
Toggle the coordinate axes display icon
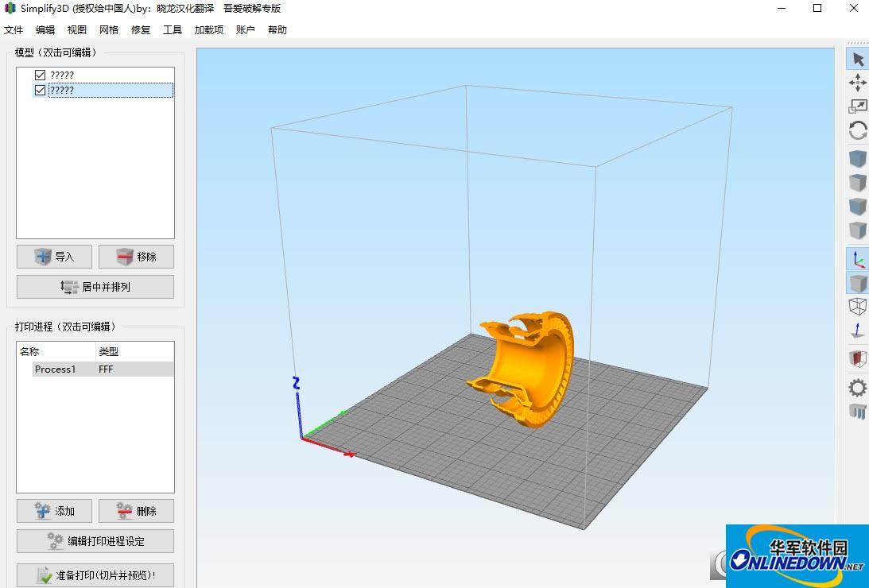pos(857,258)
